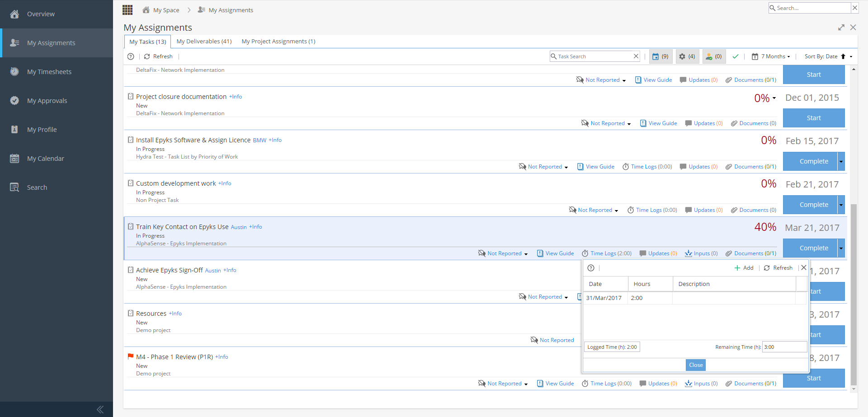
Task: Click the My Space home breadcrumb
Action: coord(161,10)
